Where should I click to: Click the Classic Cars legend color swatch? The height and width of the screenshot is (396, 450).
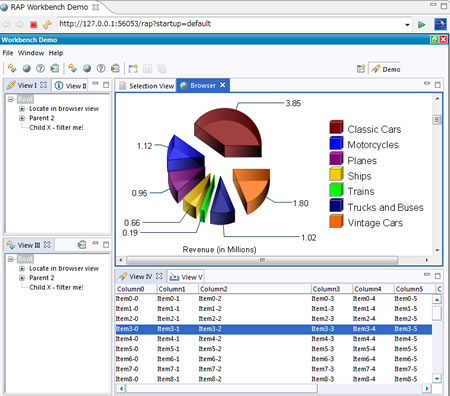point(336,127)
